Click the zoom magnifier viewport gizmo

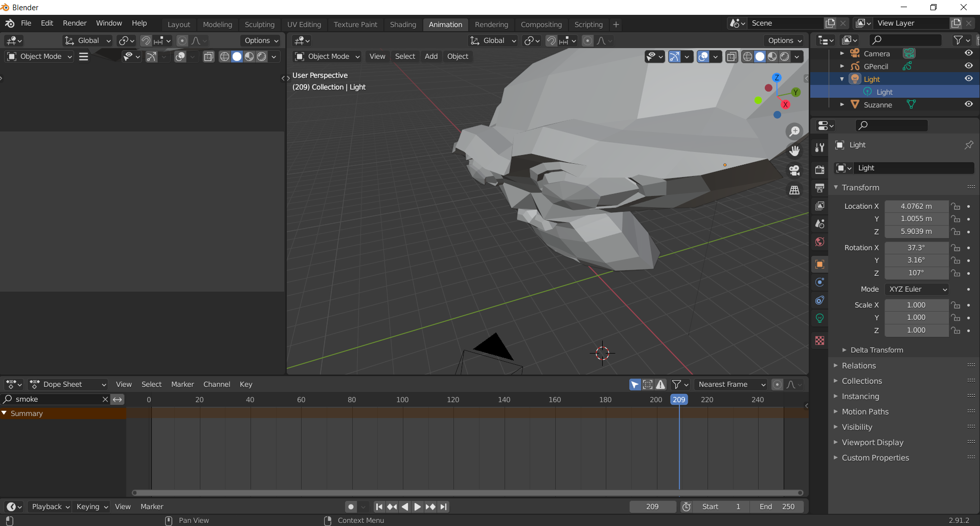click(x=794, y=131)
